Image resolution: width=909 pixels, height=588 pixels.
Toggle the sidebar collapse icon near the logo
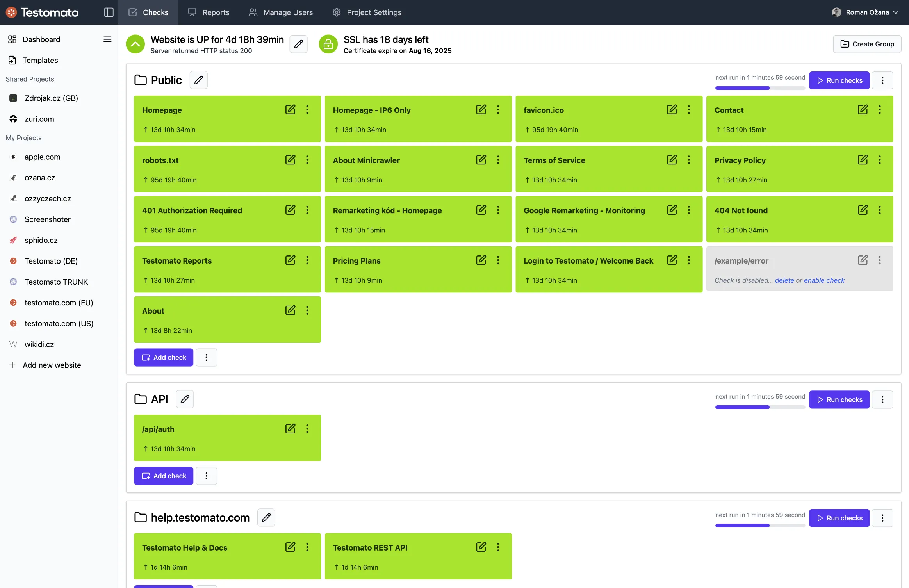[x=108, y=12]
